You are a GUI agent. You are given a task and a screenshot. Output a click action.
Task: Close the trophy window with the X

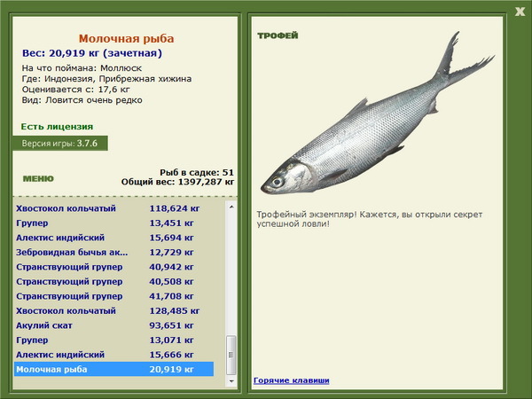coord(520,12)
